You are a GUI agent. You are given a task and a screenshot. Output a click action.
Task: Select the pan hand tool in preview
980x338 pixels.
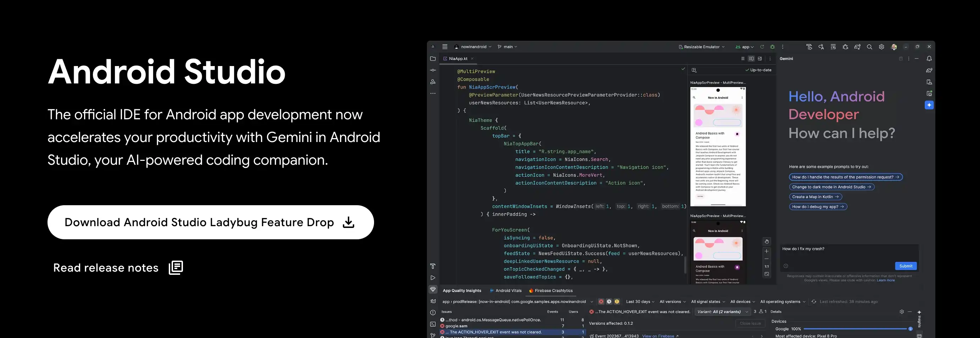pos(767,241)
